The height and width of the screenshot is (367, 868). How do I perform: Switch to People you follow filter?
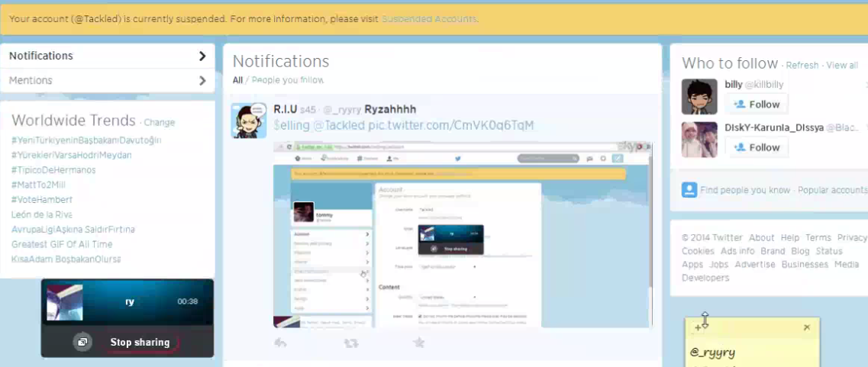click(x=287, y=80)
